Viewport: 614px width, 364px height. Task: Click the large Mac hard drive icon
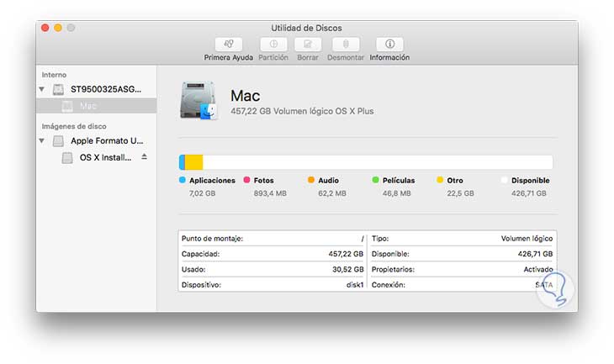198,101
